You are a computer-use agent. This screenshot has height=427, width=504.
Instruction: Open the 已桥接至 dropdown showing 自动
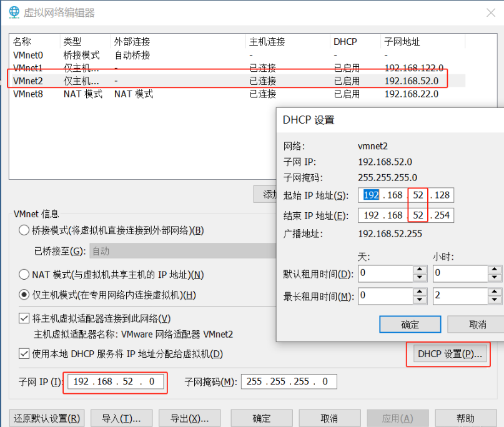coord(182,251)
